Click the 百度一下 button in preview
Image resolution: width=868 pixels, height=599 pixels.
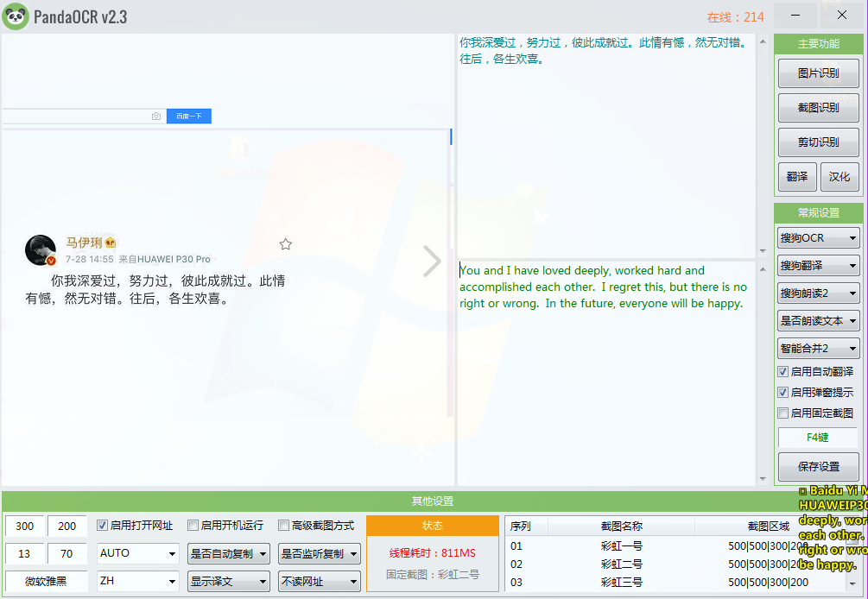tap(189, 117)
